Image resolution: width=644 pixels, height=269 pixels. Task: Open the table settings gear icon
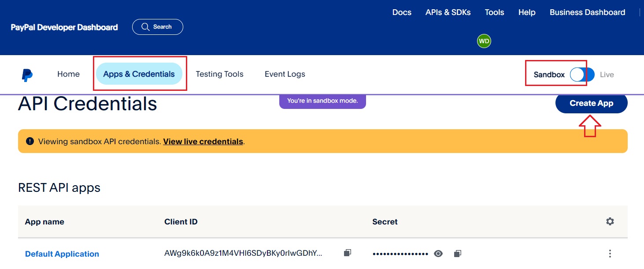coord(610,221)
